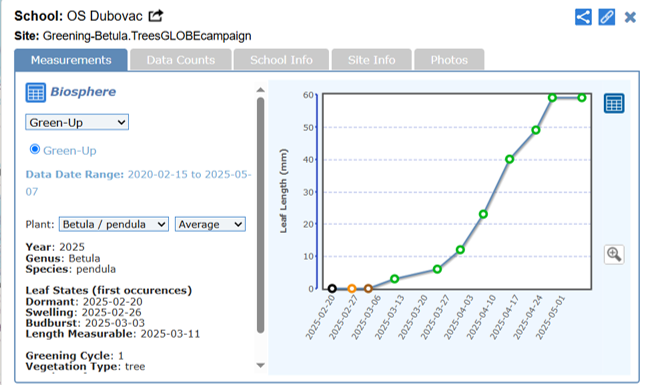
Task: Click the 2025-02-20 x-axis date label
Action: pos(320,317)
